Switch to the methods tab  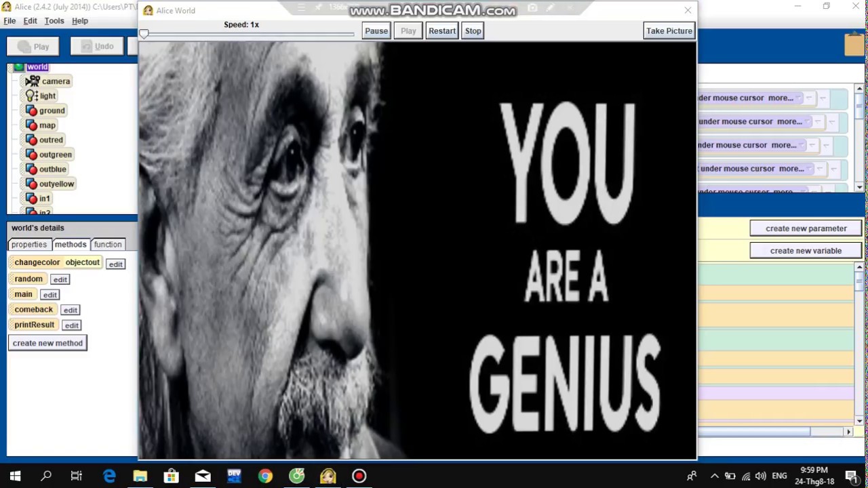click(x=71, y=245)
